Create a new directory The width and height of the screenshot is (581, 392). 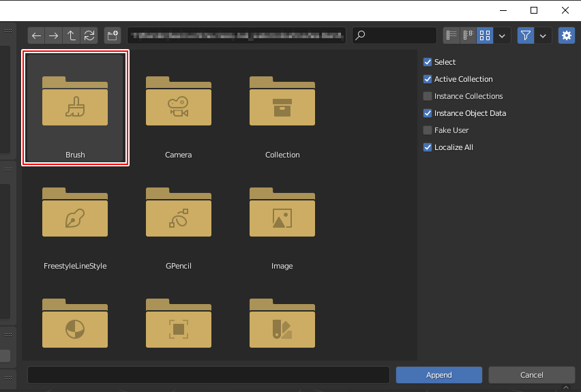(x=113, y=35)
